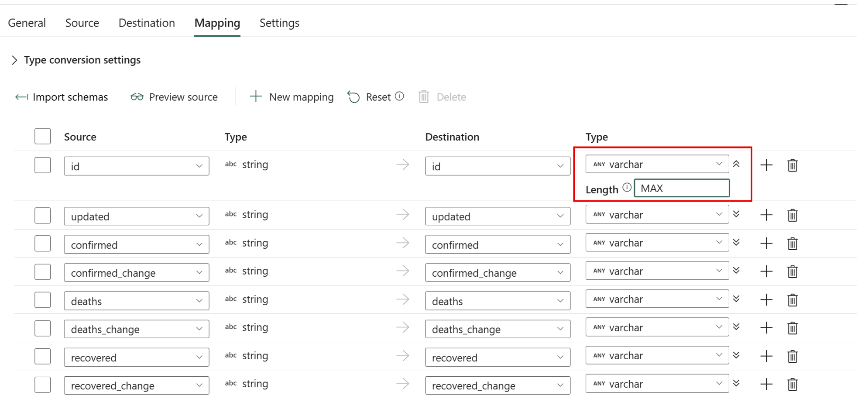Select the Preview source eyeglasses icon
The width and height of the screenshot is (868, 416).
[136, 97]
